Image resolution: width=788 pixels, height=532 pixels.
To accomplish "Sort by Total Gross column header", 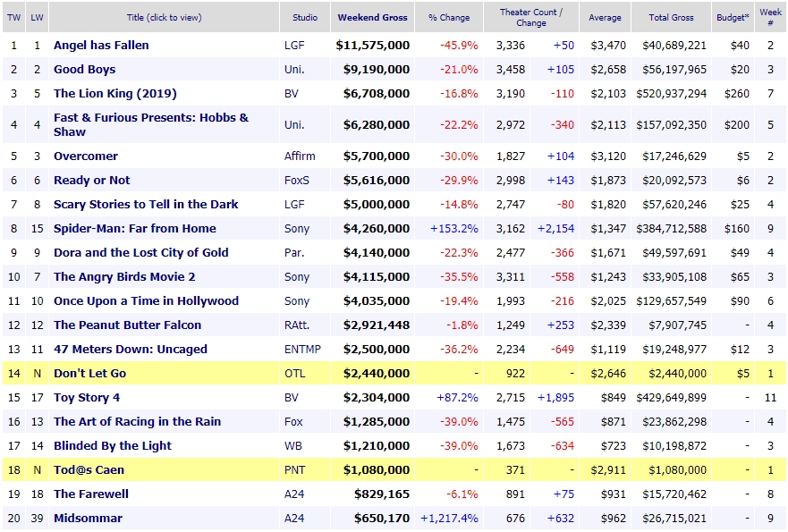I will click(671, 18).
